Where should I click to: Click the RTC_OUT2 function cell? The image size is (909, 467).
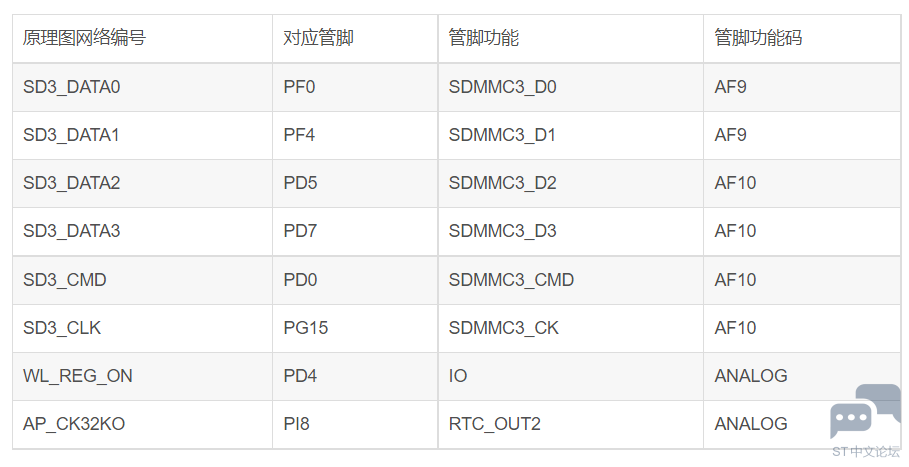point(570,424)
